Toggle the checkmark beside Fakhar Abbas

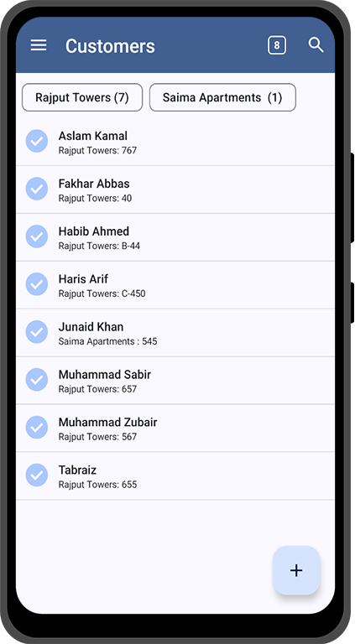[x=37, y=189]
